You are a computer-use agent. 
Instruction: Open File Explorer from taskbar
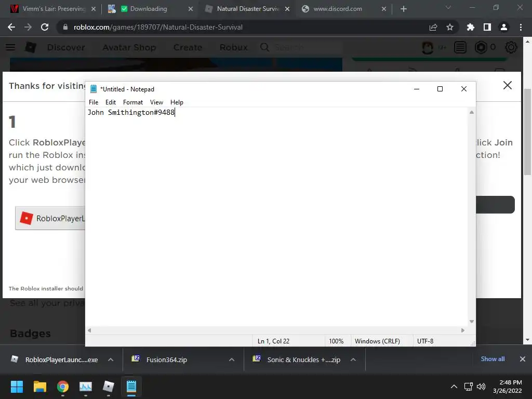pyautogui.click(x=39, y=387)
